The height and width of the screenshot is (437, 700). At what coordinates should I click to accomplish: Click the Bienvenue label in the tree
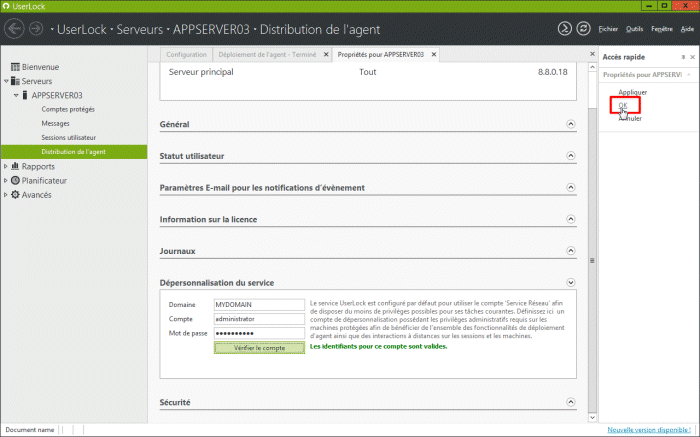[41, 67]
